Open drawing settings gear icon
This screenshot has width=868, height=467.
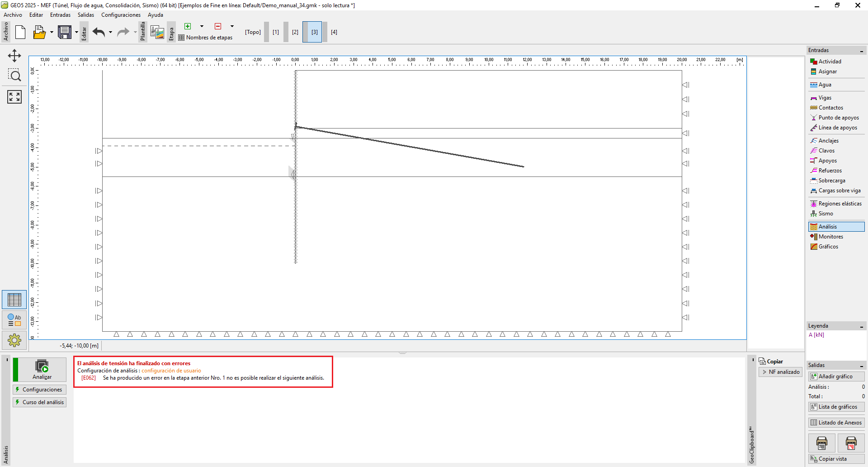(x=14, y=340)
